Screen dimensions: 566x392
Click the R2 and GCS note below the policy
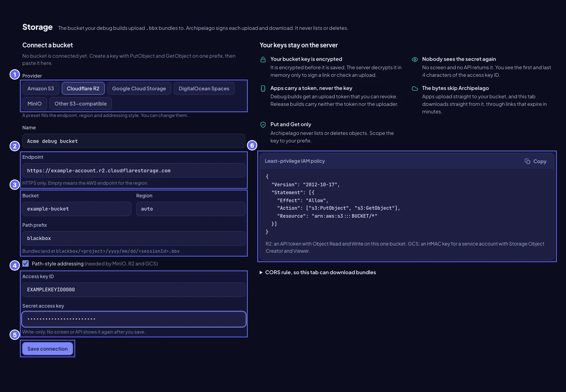click(405, 248)
